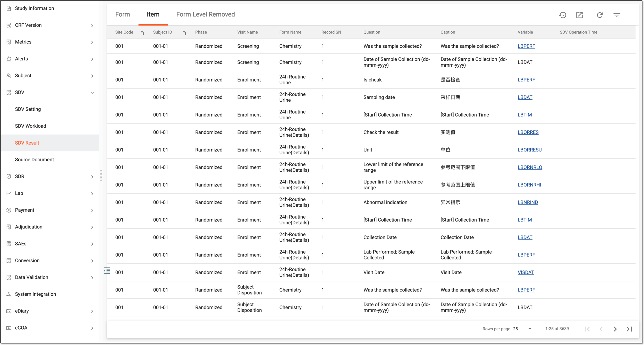The height and width of the screenshot is (345, 644).
Task: Click '1-25 of 3639' pagination text
Action: pyautogui.click(x=557, y=329)
